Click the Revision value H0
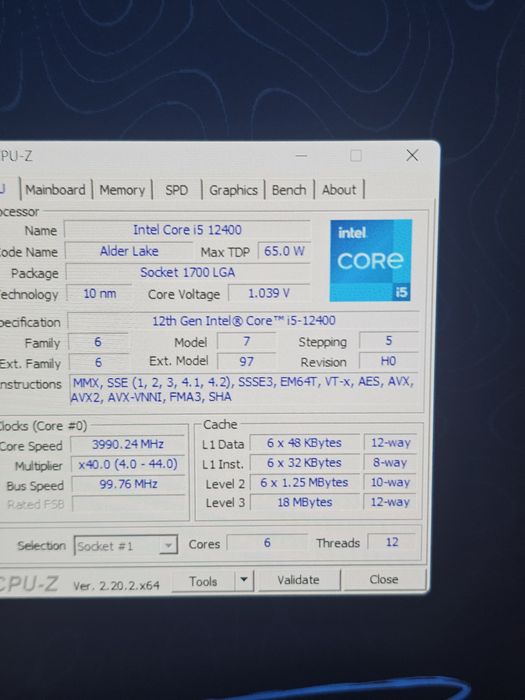The height and width of the screenshot is (700, 525). tap(388, 361)
